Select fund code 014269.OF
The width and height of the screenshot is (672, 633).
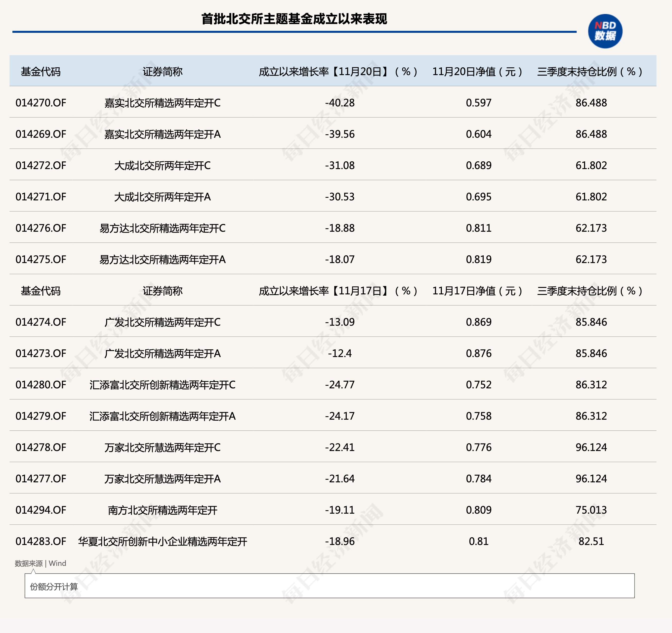coord(41,134)
